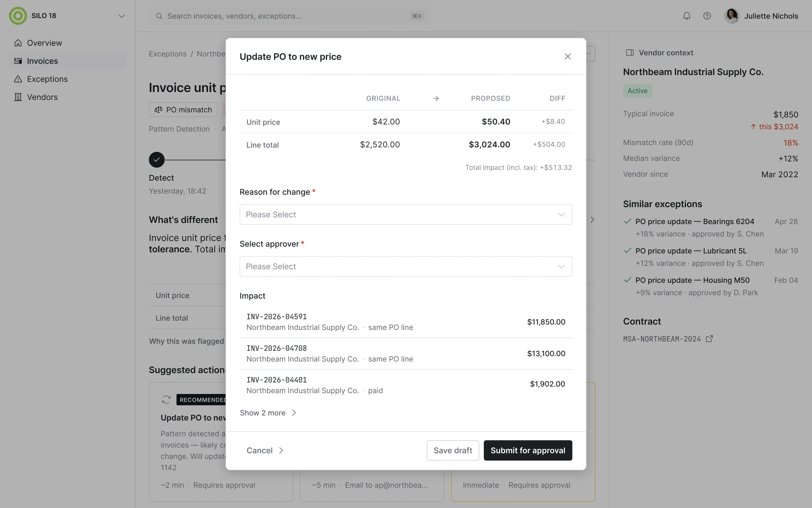812x508 pixels.
Task: Open the Select approver dropdown
Action: tap(406, 266)
